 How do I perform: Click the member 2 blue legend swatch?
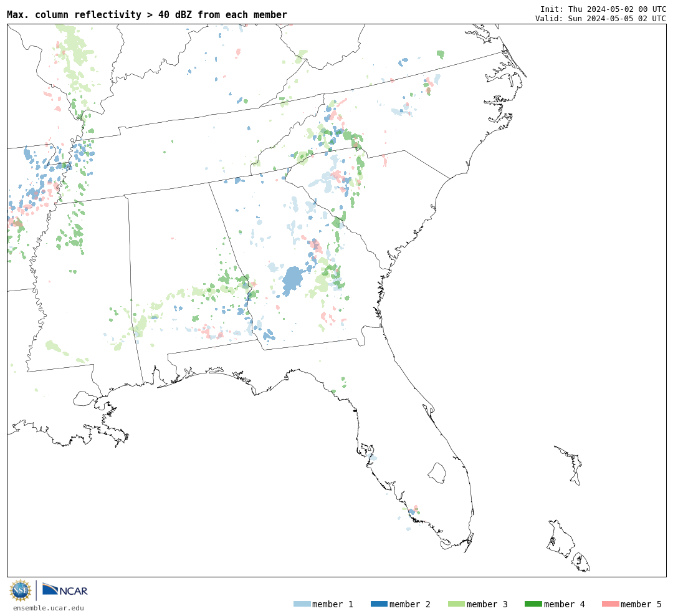point(379,604)
